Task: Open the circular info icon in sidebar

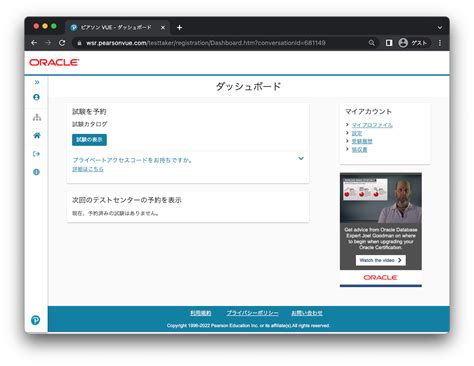Action: click(37, 172)
